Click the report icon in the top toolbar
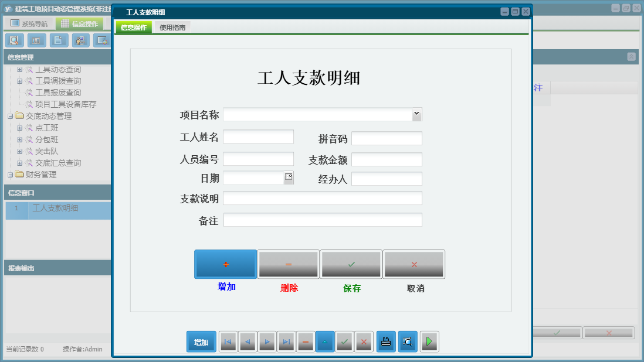This screenshot has width=644, height=362. coord(36,40)
